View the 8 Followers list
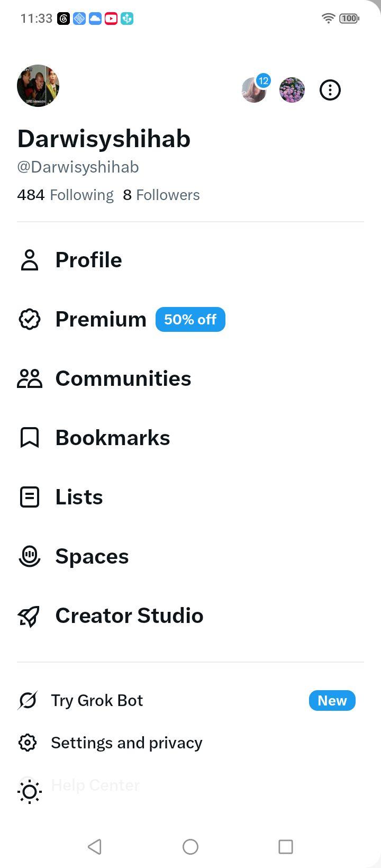381x868 pixels. pos(161,195)
